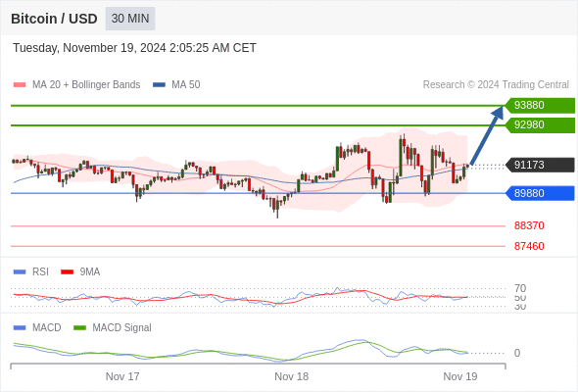Click the green MACD Signal legend marker

click(x=79, y=327)
